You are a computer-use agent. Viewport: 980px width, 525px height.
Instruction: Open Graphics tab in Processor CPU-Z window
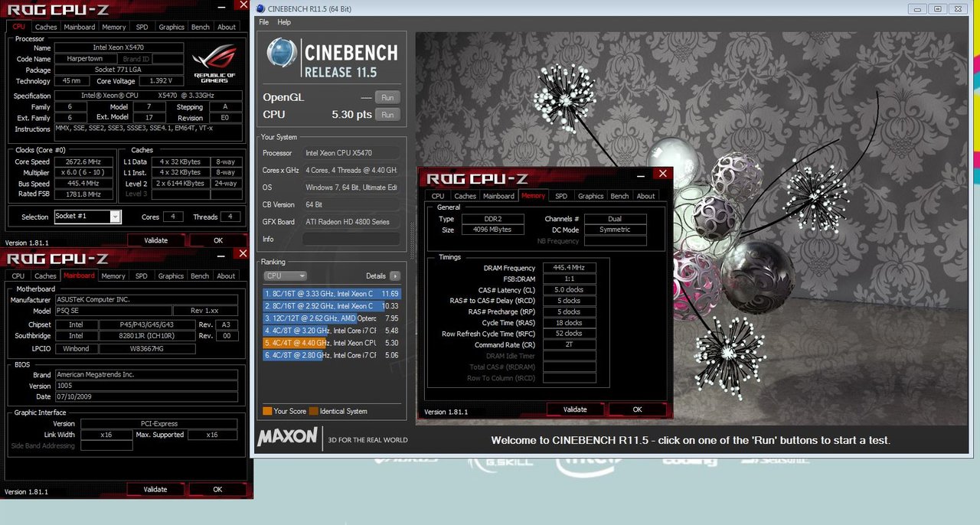[171, 27]
